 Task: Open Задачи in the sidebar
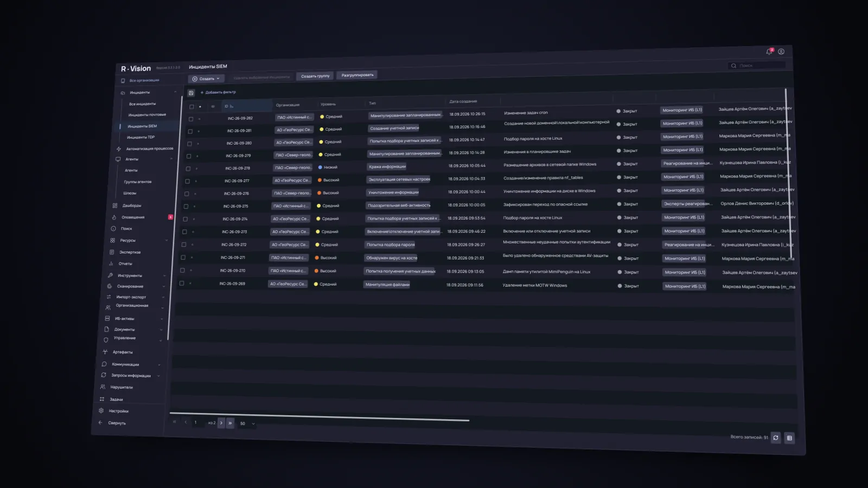click(x=116, y=399)
